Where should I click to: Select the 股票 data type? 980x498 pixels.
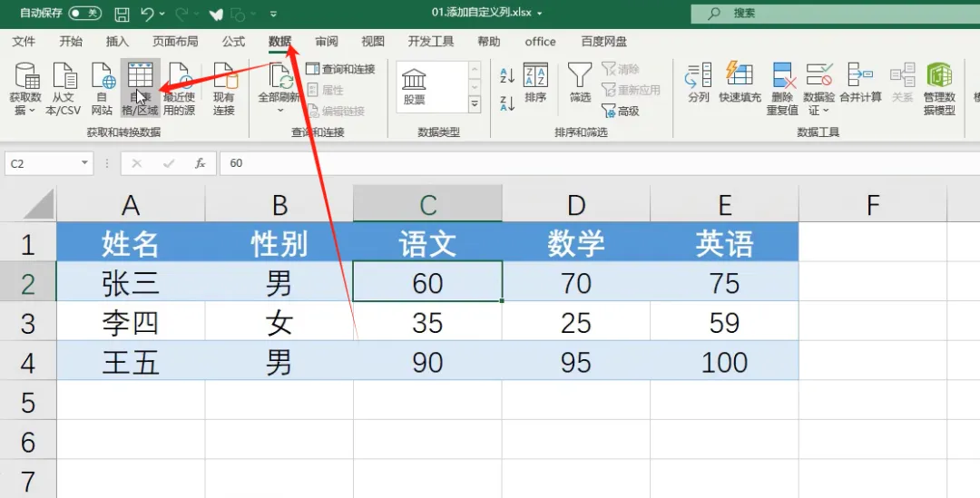coord(414,87)
